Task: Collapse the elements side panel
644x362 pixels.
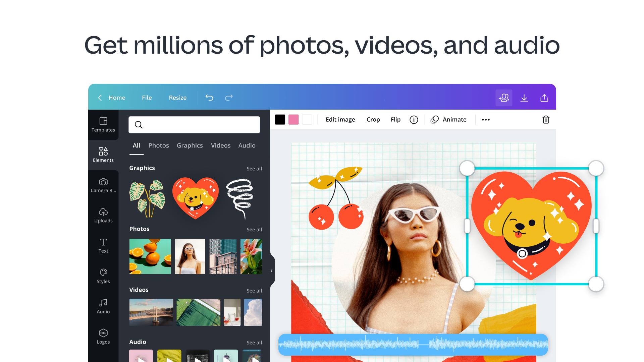Action: [272, 270]
